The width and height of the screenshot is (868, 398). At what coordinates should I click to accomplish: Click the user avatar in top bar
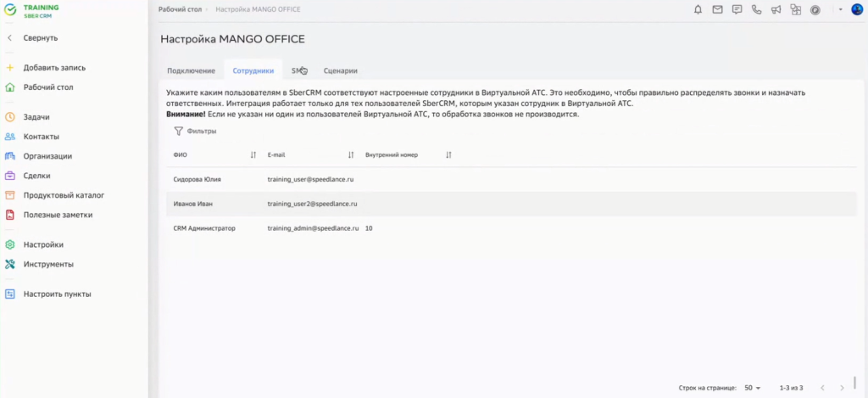[x=856, y=10]
